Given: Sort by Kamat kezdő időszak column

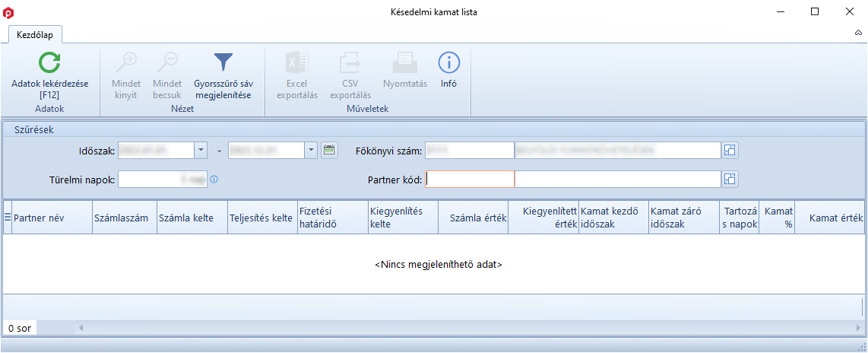Looking at the screenshot, I should (614, 218).
